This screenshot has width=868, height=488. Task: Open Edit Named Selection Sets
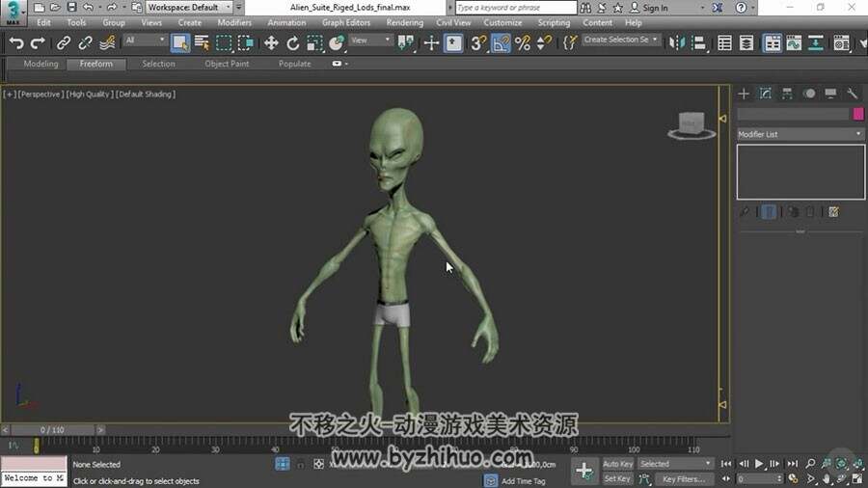coord(569,42)
